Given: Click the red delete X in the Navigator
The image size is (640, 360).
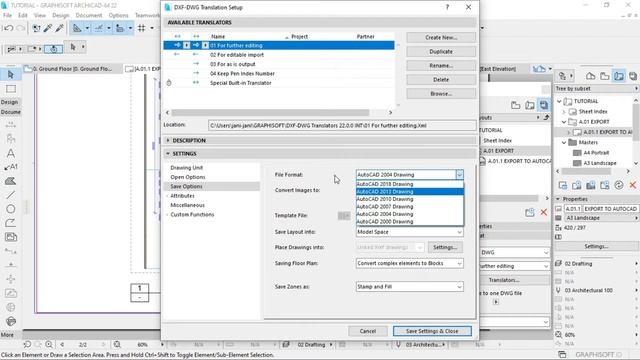Looking at the screenshot, I should click(633, 185).
